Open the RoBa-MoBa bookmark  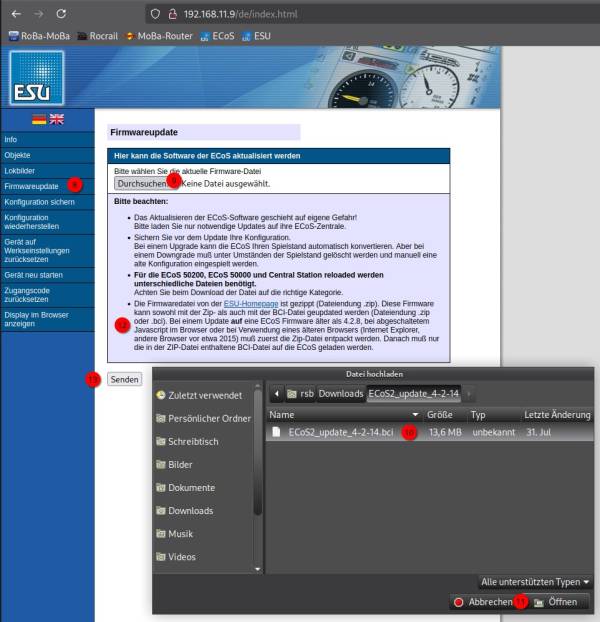pos(39,36)
